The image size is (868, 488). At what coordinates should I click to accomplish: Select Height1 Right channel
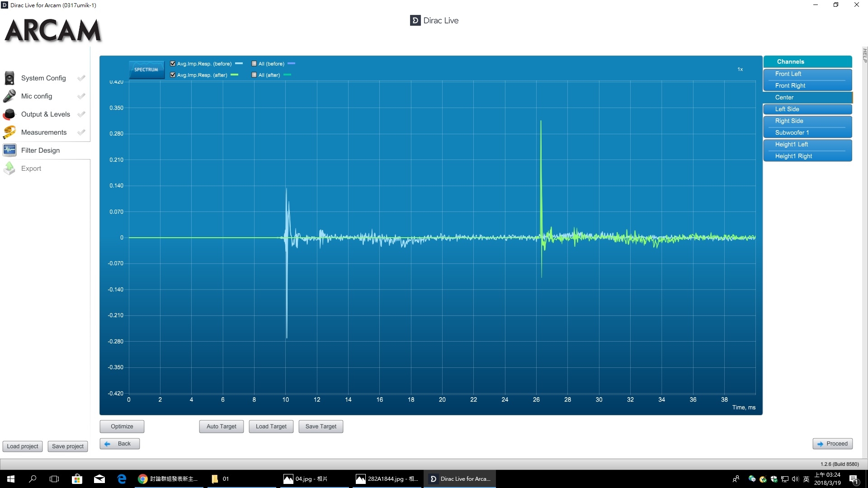807,156
